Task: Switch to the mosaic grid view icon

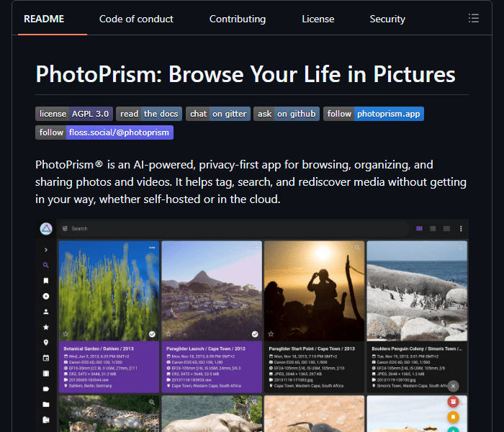Action: (446, 228)
